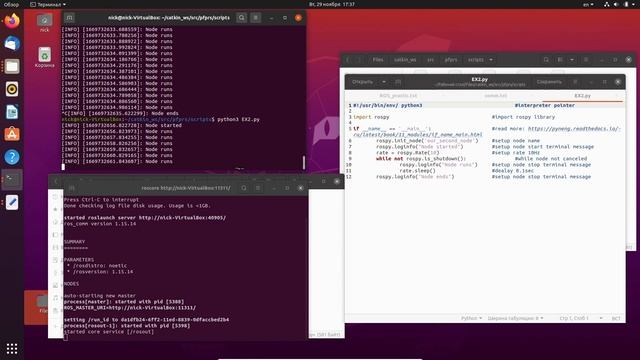Click Files breadcrumb in file manager path
The height and width of the screenshot is (360, 640).
[x=378, y=60]
